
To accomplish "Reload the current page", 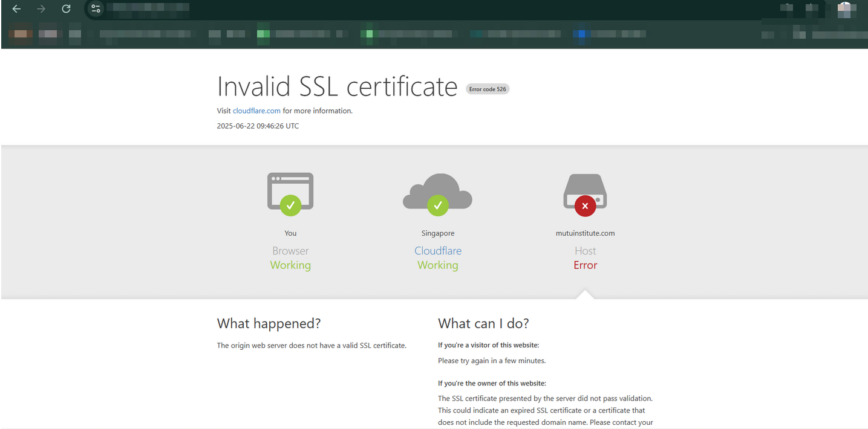I will (x=66, y=9).
